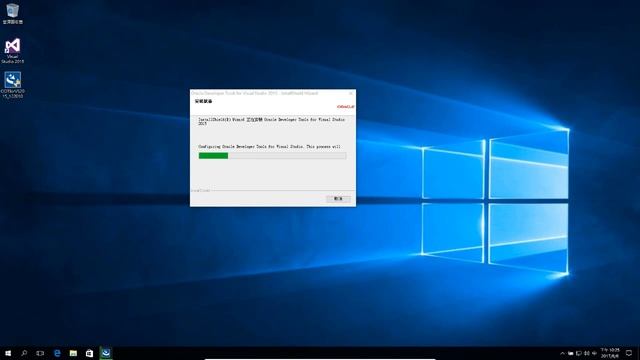Open the Windows Start menu
This screenshot has width=640, height=360.
[x=8, y=353]
